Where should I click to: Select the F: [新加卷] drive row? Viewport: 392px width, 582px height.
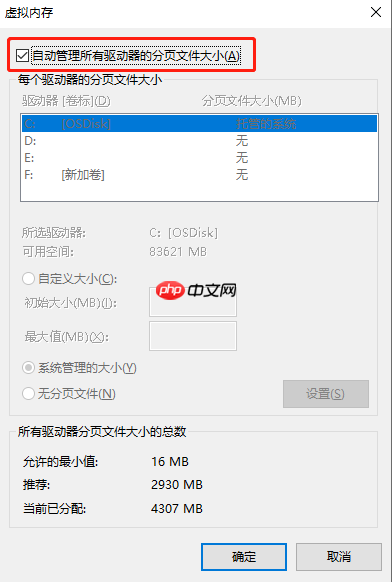point(199,174)
